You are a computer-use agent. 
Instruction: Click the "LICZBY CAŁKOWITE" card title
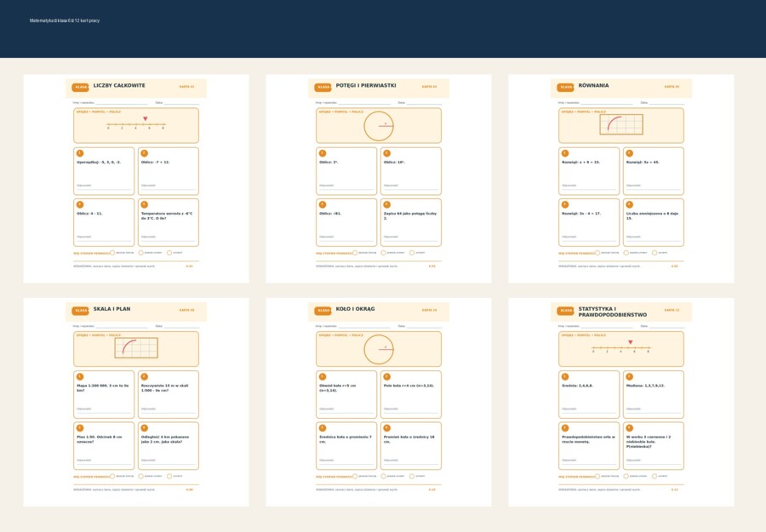pyautogui.click(x=119, y=85)
